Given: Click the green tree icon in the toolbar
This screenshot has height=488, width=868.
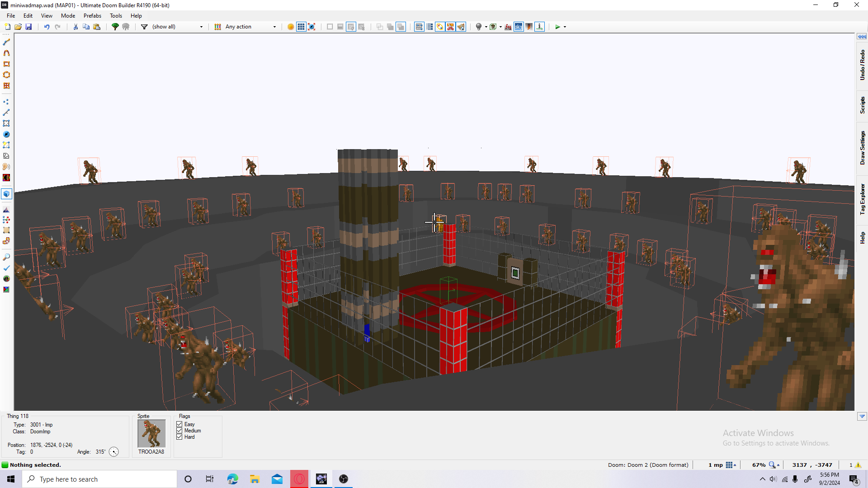Looking at the screenshot, I should pyautogui.click(x=115, y=27).
